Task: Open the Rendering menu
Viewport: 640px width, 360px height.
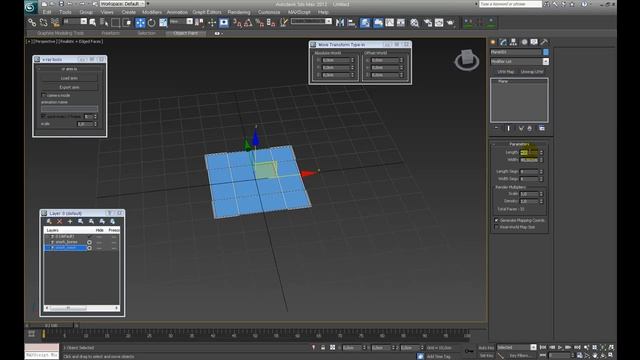Action: (x=239, y=12)
